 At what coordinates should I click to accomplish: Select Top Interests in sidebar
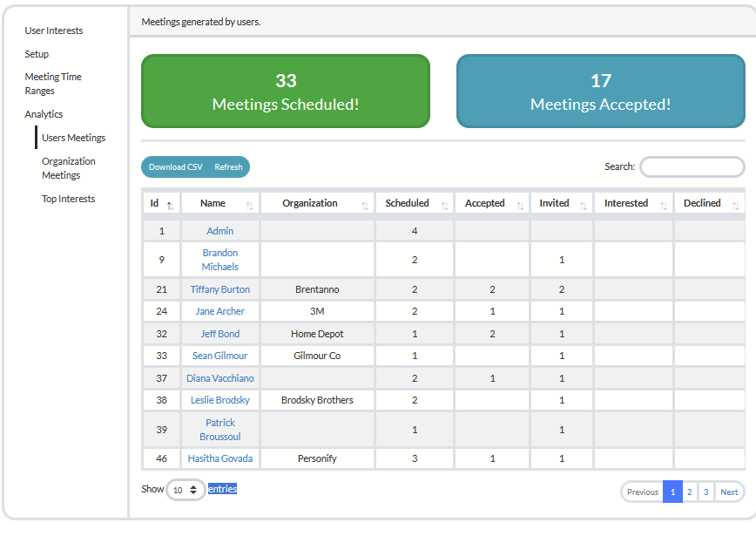pos(68,199)
